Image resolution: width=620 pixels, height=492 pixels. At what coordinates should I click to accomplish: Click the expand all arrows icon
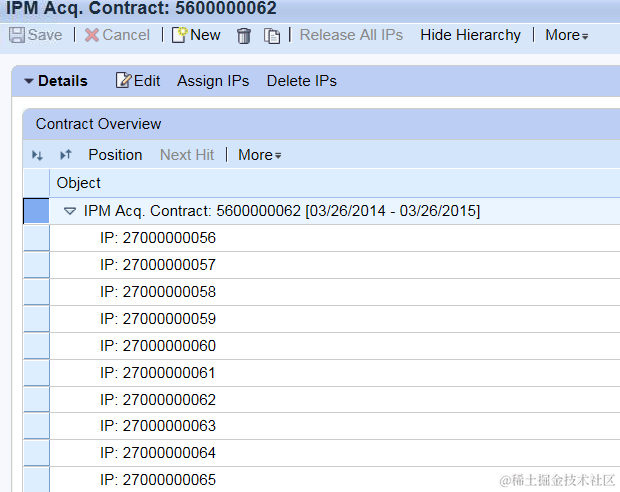(37, 155)
